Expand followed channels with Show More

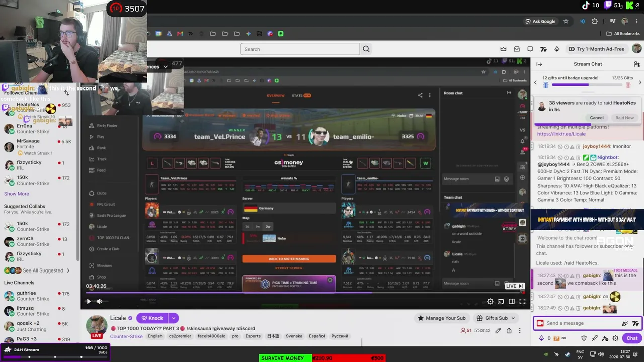click(16, 194)
